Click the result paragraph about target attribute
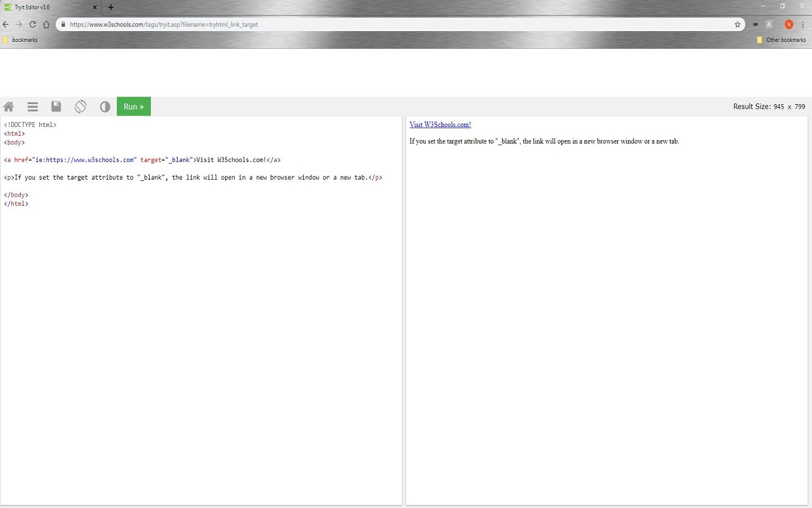 coord(544,141)
